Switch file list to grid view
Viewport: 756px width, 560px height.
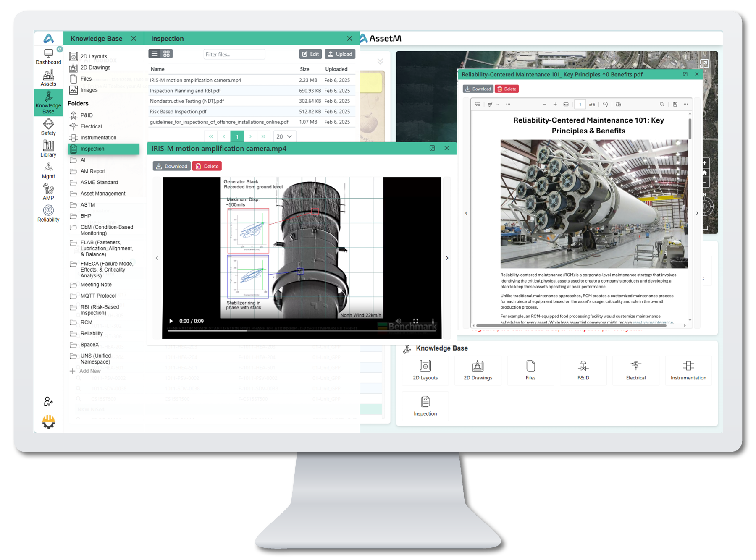click(x=167, y=54)
